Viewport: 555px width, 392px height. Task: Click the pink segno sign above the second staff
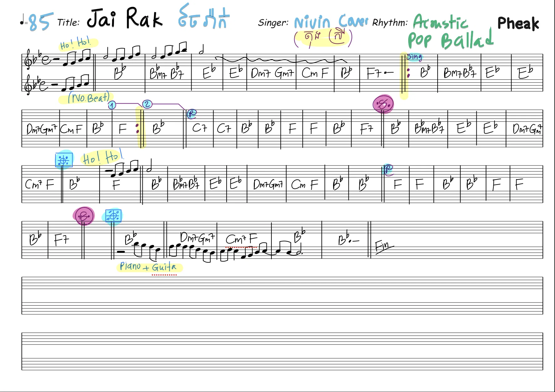tap(383, 104)
